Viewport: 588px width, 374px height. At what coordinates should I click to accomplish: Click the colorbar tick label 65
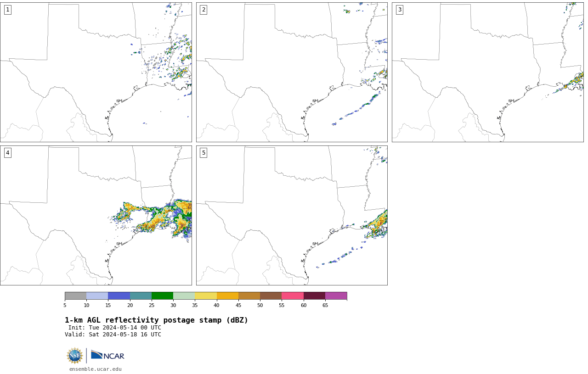pos(325,305)
